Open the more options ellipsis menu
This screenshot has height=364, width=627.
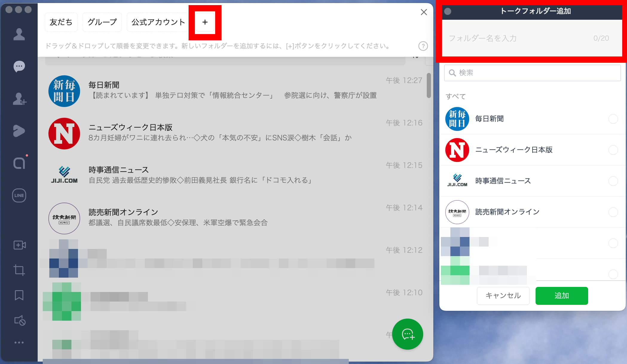point(19,342)
